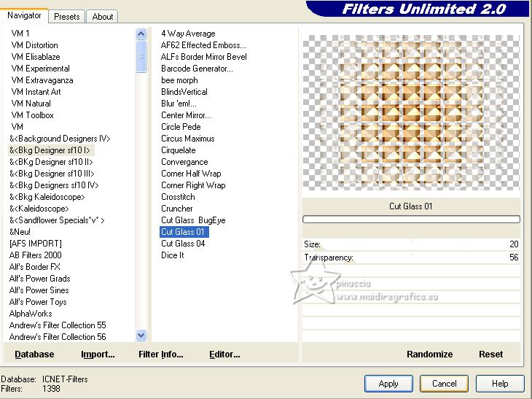The height and width of the screenshot is (399, 532).
Task: Select VM Distortion category
Action: (x=34, y=44)
